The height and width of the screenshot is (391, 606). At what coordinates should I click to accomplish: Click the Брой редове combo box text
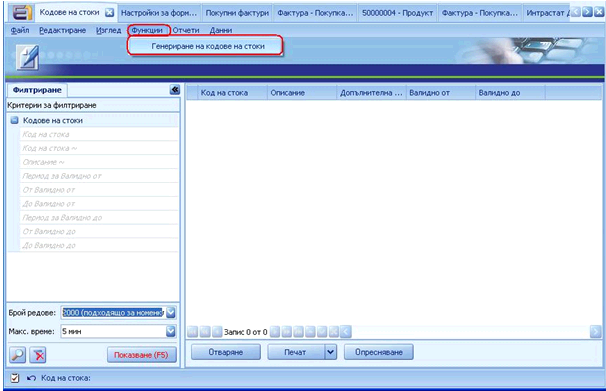(x=113, y=312)
